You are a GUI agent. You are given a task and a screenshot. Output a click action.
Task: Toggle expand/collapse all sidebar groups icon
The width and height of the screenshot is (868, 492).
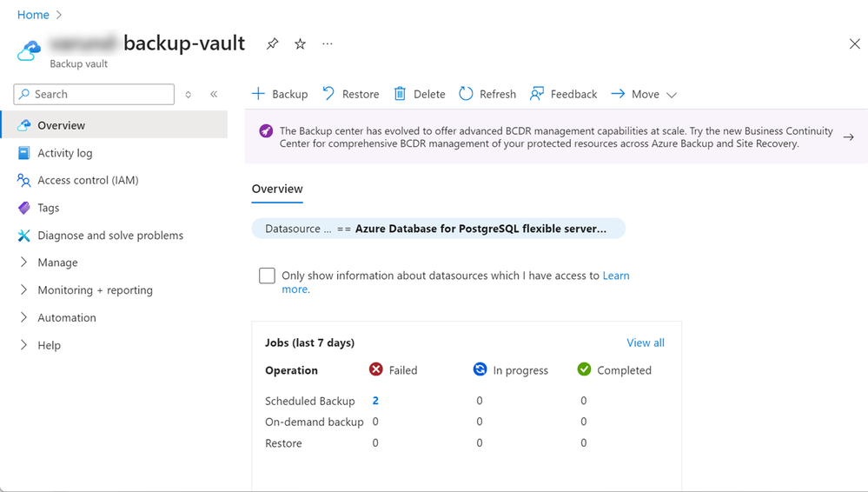[189, 95]
